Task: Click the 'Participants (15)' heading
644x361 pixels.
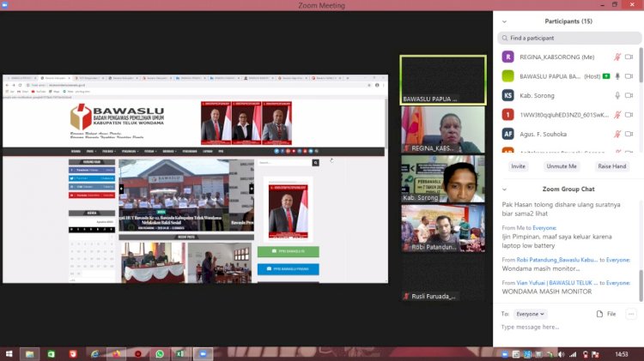Action: (568, 21)
